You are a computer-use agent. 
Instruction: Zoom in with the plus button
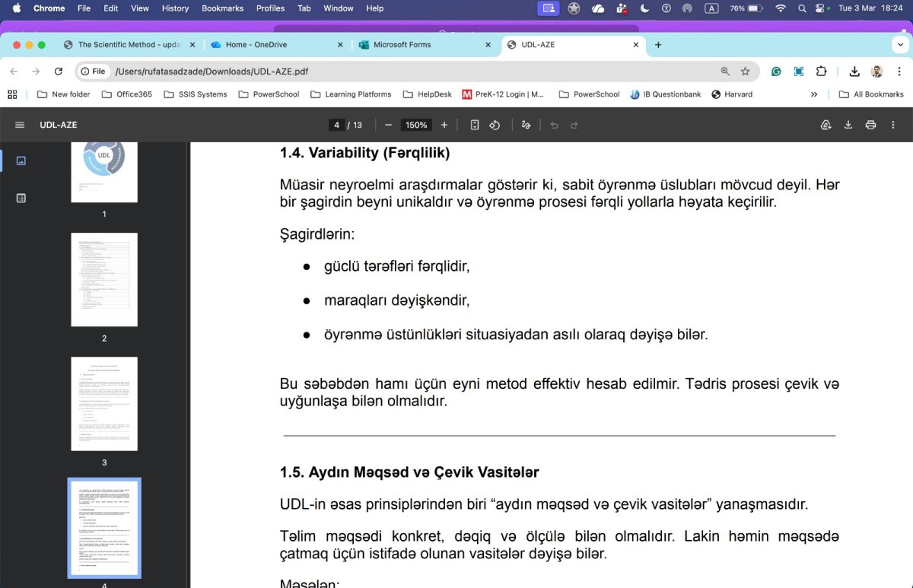444,125
